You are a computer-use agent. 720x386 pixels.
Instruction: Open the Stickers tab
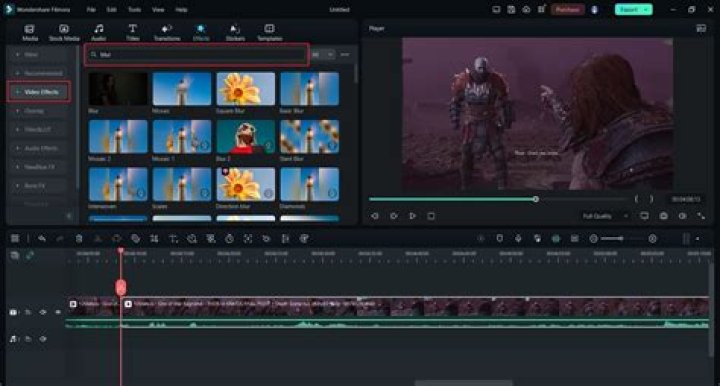click(235, 33)
